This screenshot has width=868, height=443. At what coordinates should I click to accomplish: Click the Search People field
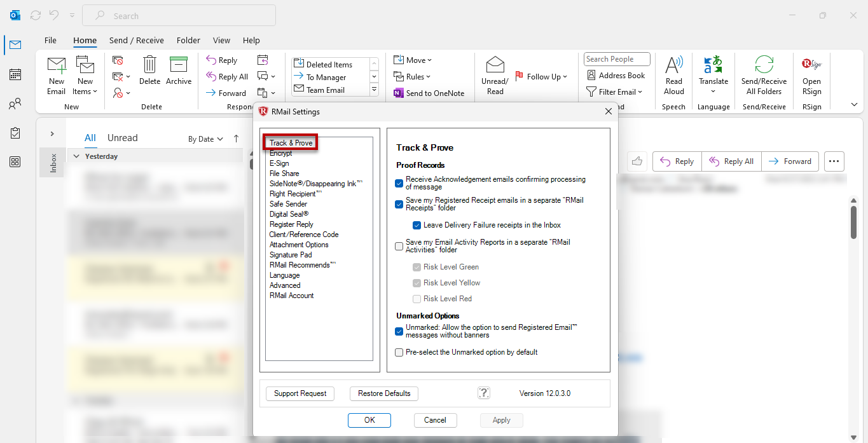617,59
